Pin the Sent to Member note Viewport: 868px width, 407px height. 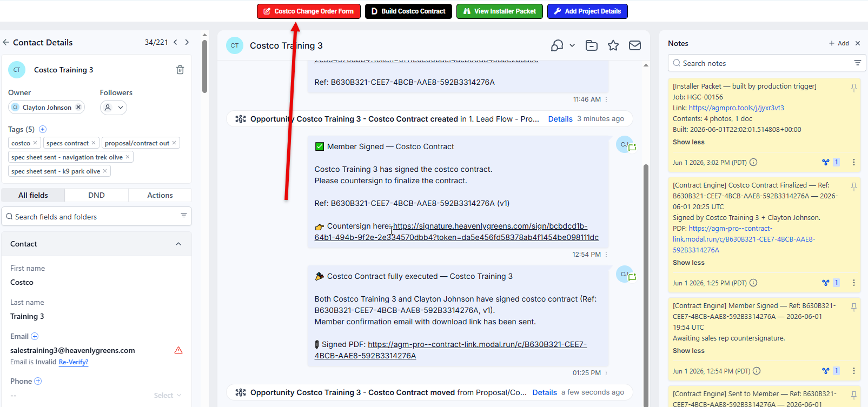(854, 395)
